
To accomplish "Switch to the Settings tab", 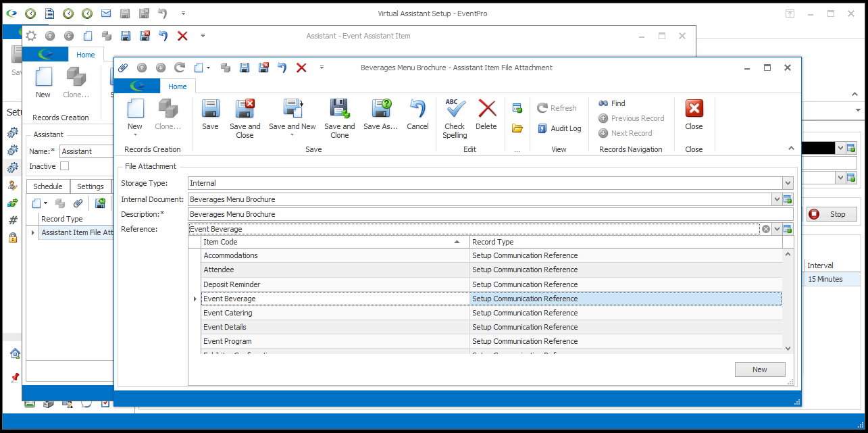I will [91, 186].
